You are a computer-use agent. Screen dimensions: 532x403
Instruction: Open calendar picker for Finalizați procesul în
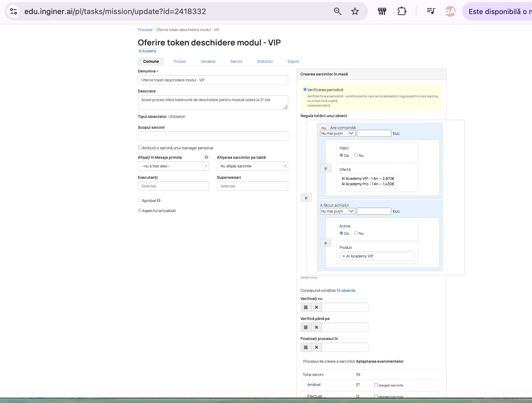point(306,347)
